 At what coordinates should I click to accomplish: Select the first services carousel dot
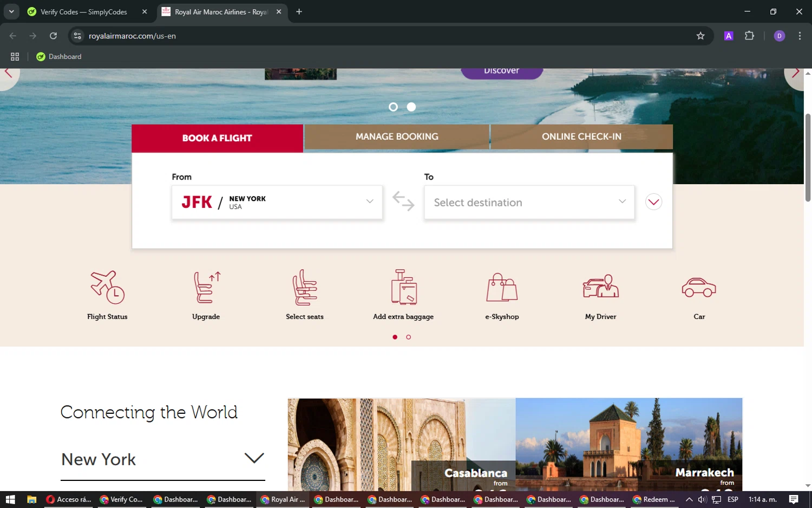pos(395,337)
